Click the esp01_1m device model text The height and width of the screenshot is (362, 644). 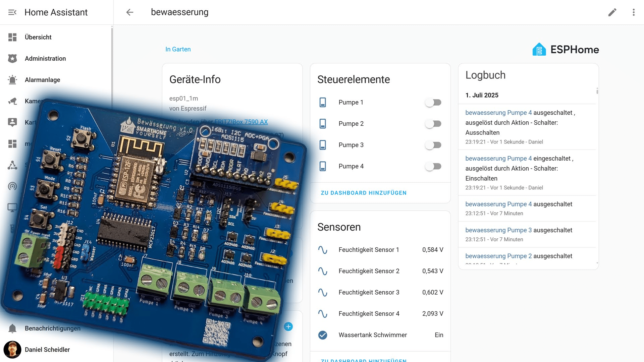pyautogui.click(x=183, y=99)
